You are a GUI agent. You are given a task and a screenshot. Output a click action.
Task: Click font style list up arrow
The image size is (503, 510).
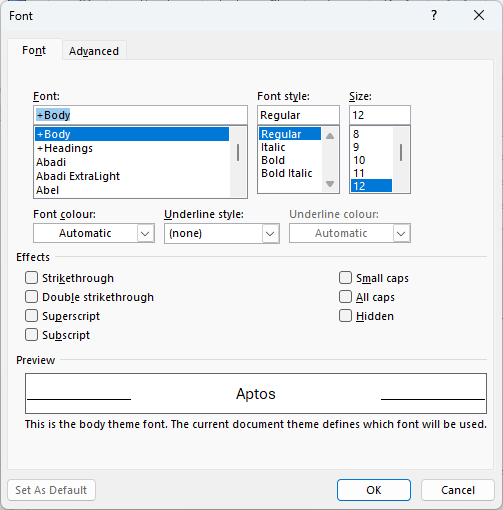330,136
